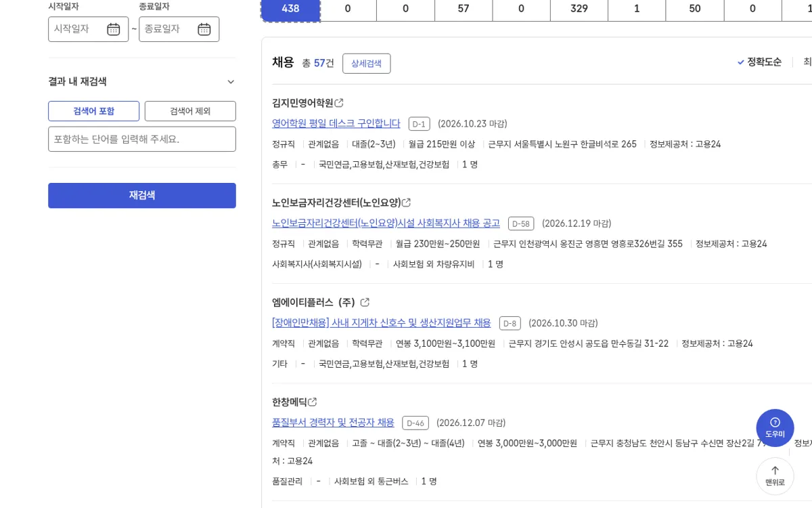This screenshot has height=508, width=812.
Task: Jump to top with 맨위로 button
Action: coord(775,476)
